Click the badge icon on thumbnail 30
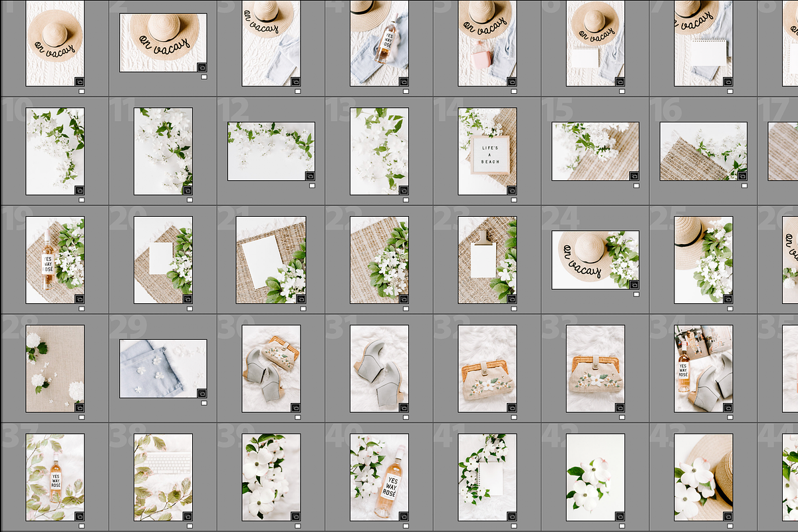Image resolution: width=798 pixels, height=532 pixels. 295,407
